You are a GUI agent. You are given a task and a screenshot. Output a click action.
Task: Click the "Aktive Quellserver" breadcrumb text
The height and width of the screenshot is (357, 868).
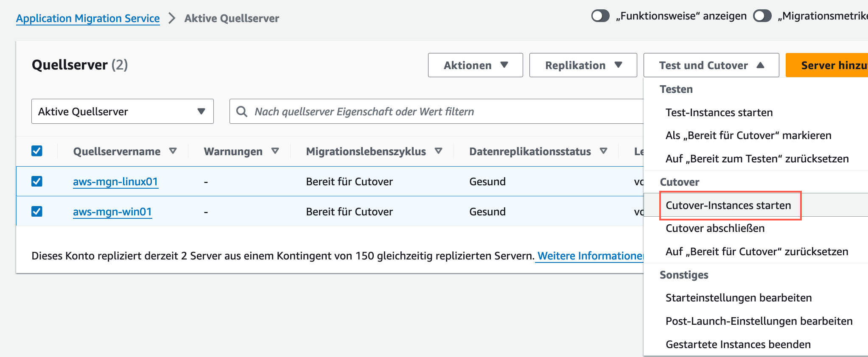tap(232, 18)
